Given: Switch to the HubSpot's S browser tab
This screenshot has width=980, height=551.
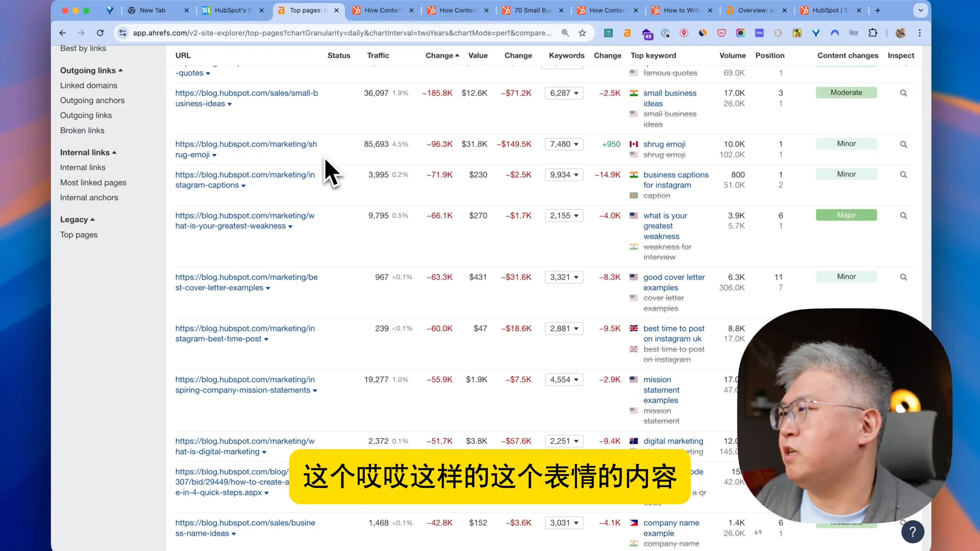Looking at the screenshot, I should coord(233,10).
